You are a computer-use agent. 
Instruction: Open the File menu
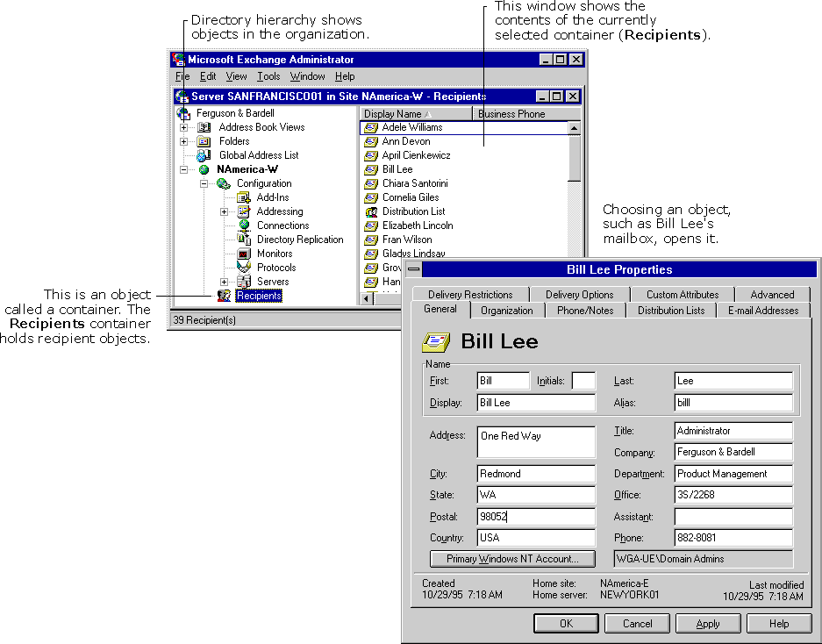tap(182, 76)
